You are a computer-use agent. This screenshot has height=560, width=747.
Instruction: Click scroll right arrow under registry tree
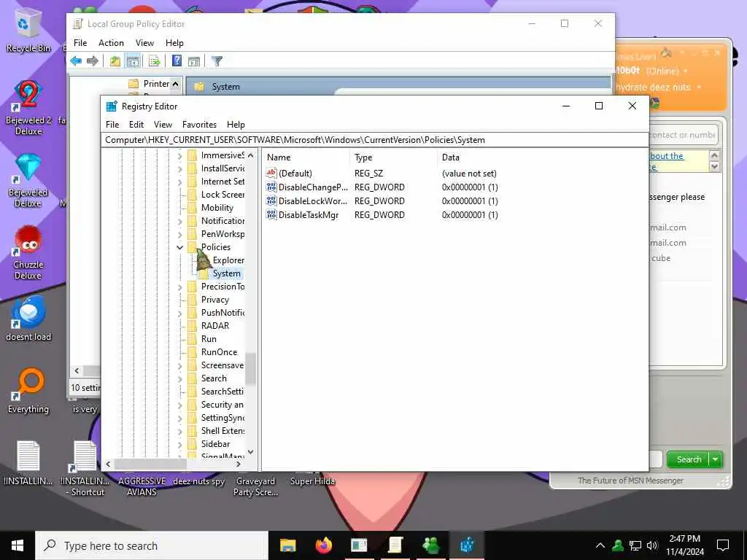(x=239, y=464)
